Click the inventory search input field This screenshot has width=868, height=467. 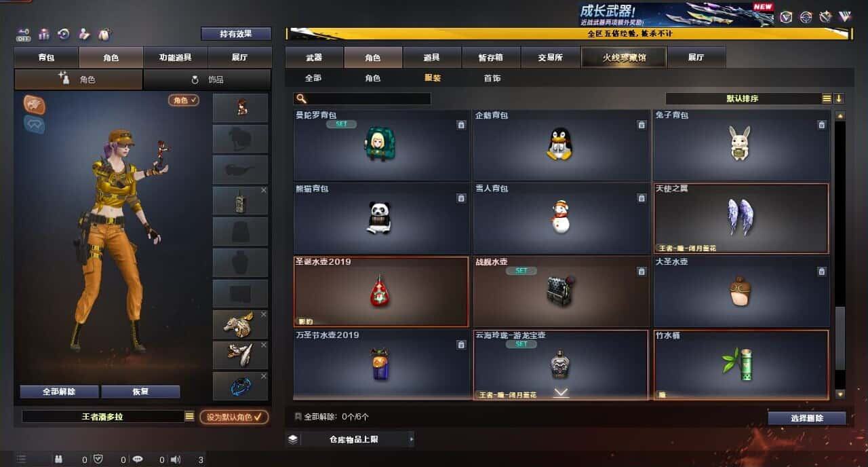coord(363,99)
